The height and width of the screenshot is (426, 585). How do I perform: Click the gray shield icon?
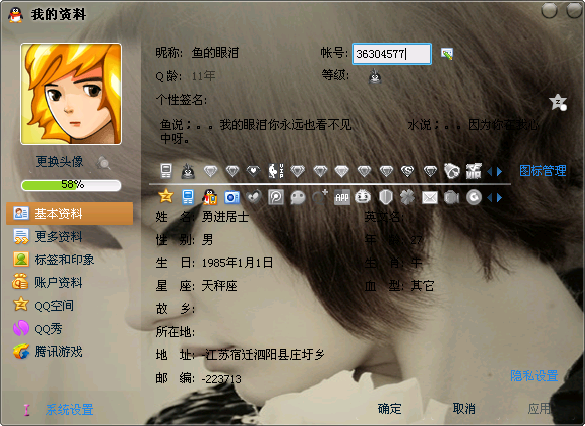pos(386,197)
